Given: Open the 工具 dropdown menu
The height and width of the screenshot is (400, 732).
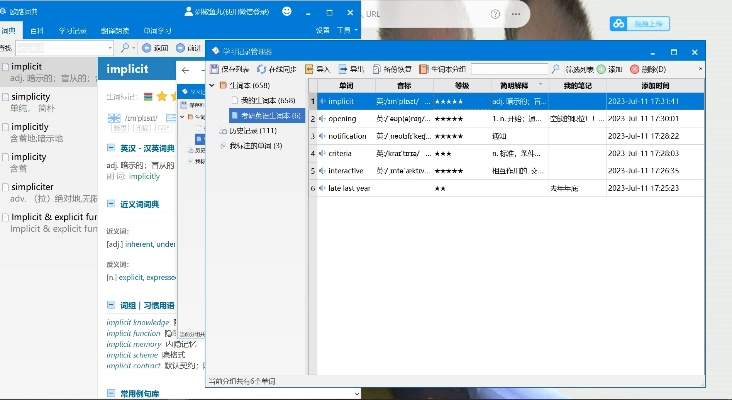Looking at the screenshot, I should tap(347, 30).
